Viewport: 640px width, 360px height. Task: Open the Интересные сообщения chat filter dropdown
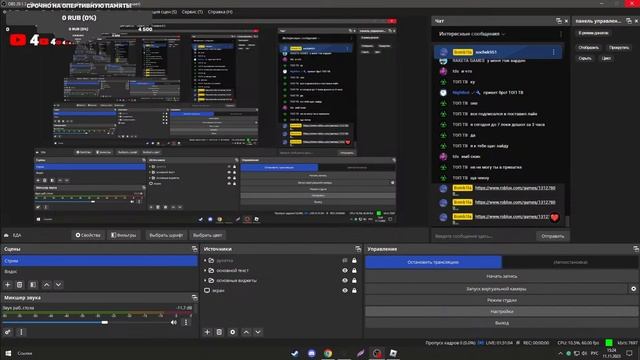tap(472, 34)
